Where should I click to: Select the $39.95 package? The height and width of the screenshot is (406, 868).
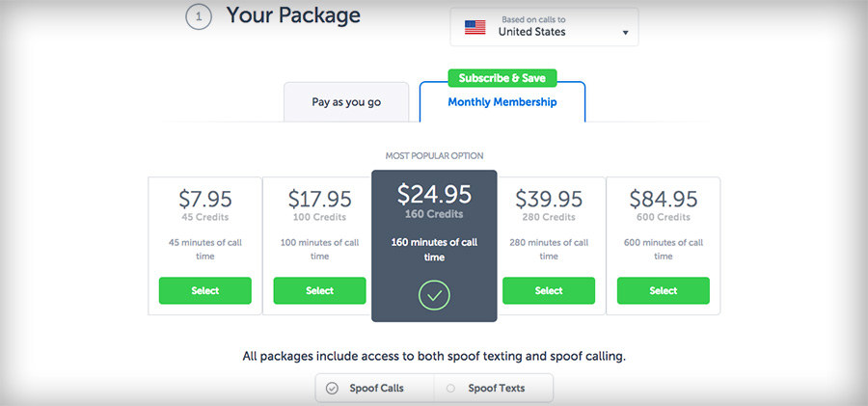click(549, 290)
